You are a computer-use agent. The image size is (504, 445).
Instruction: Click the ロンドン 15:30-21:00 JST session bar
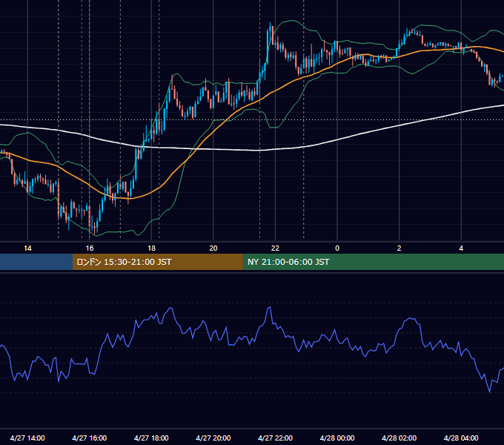tap(157, 262)
